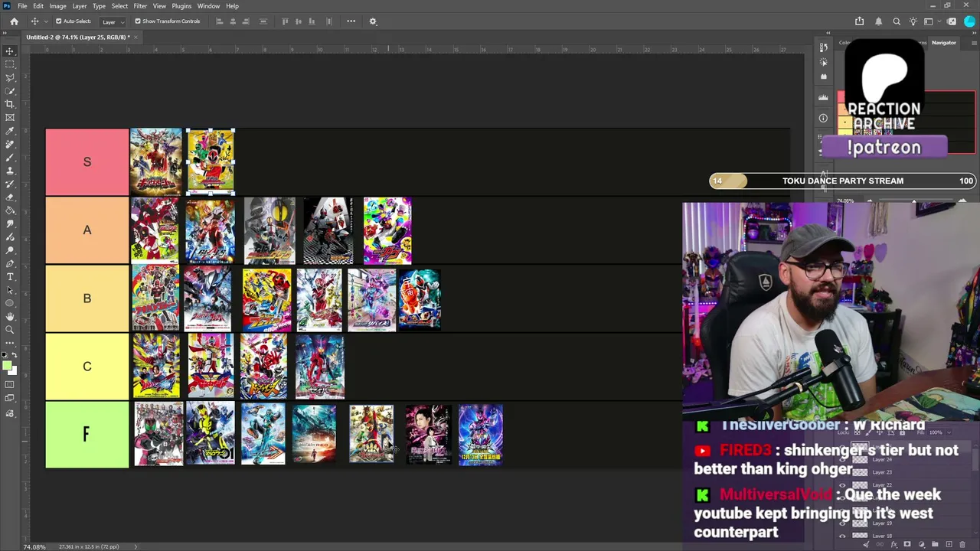
Task: Open the Layer menu
Action: point(80,6)
